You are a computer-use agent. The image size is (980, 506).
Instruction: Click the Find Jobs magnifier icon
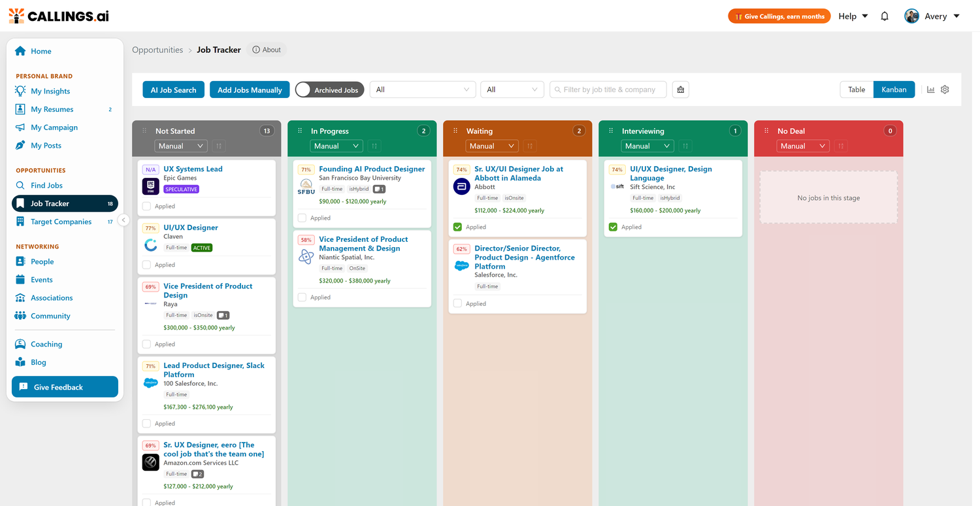(x=20, y=185)
